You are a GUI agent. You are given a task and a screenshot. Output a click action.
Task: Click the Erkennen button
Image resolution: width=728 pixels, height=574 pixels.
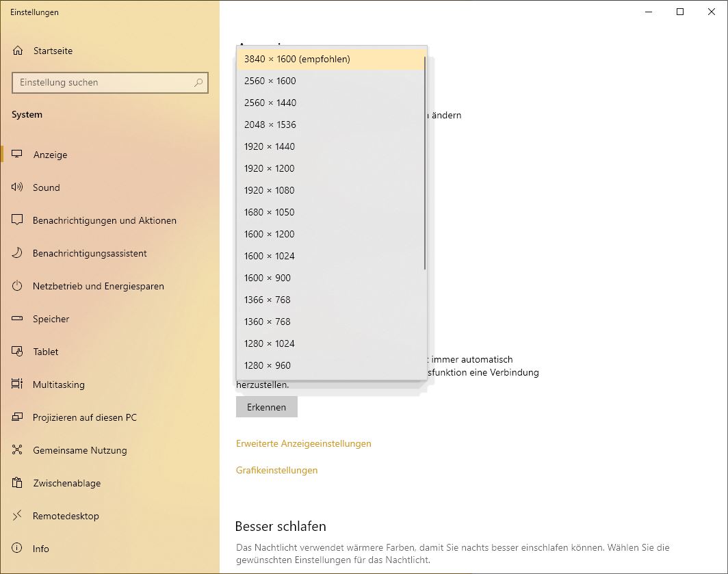point(267,407)
